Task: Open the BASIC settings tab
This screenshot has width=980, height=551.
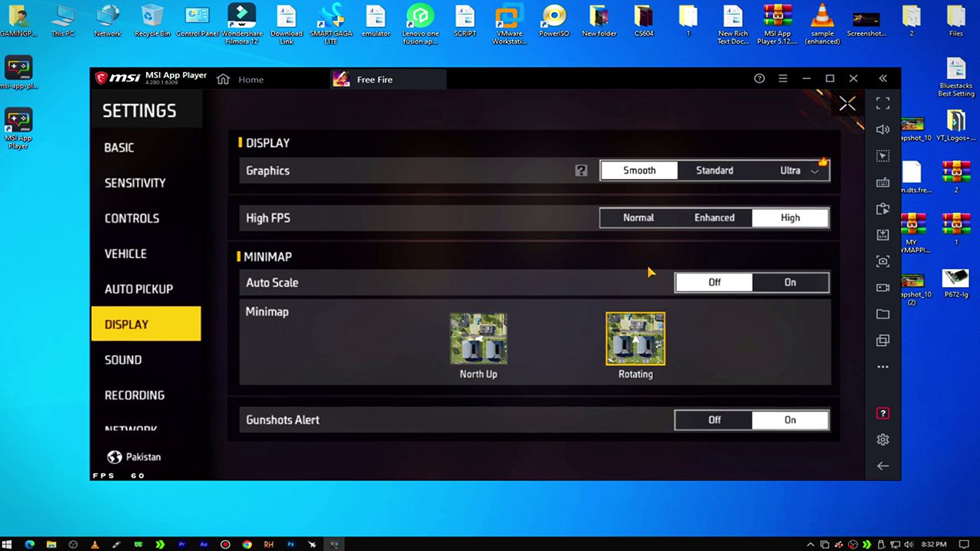Action: point(119,148)
